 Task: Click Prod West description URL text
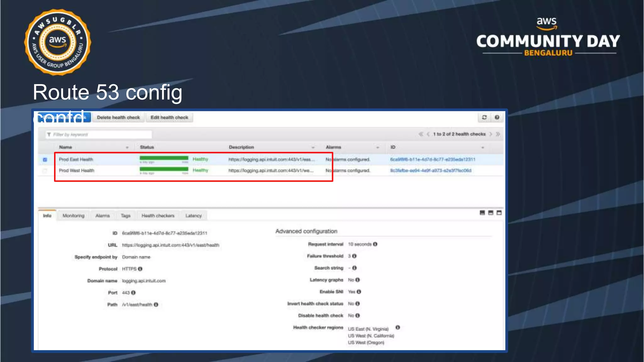point(271,170)
